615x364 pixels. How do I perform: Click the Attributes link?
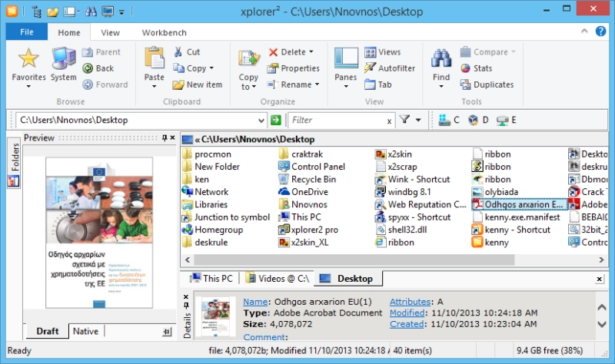click(x=411, y=302)
